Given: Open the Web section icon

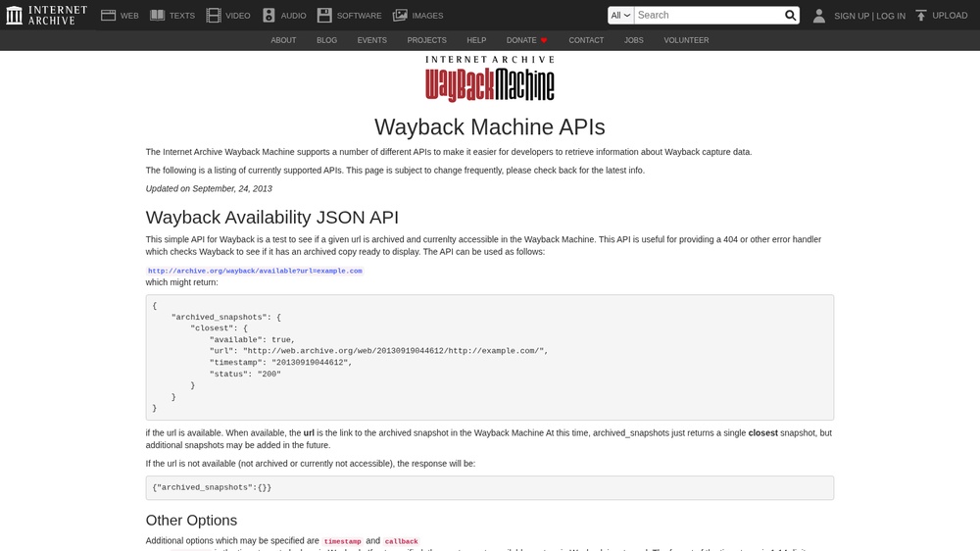Looking at the screenshot, I should pyautogui.click(x=108, y=15).
